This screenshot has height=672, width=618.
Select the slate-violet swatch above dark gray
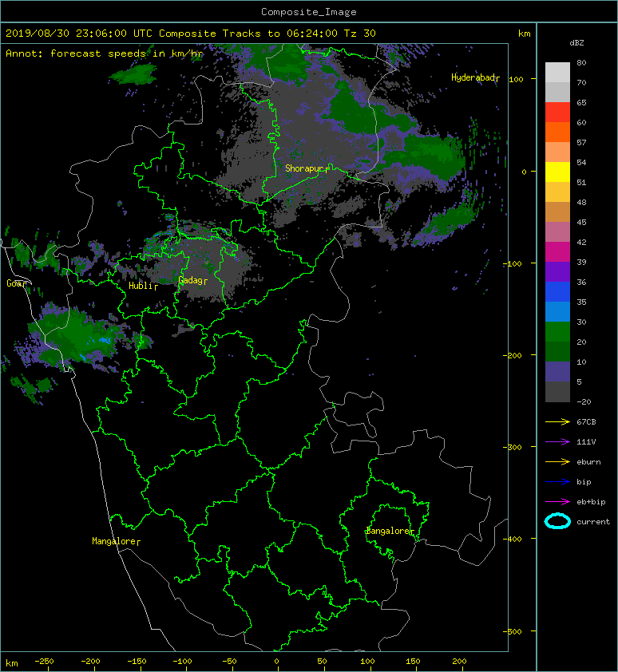point(557,372)
